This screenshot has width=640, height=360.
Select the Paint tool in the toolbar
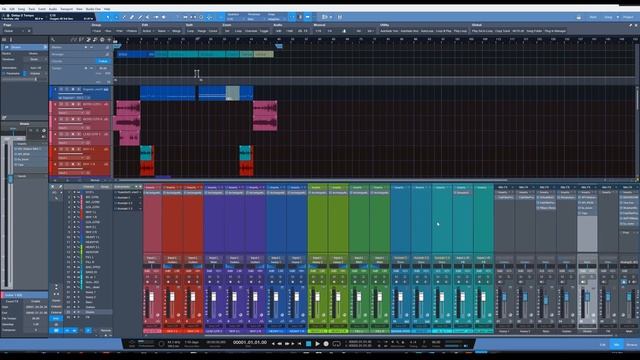(140, 17)
